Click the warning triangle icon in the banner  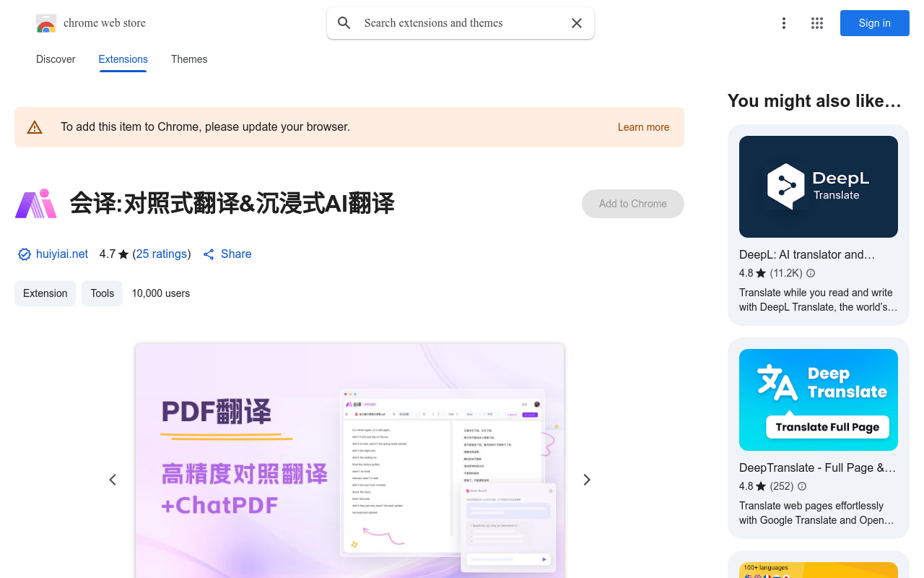tap(34, 126)
